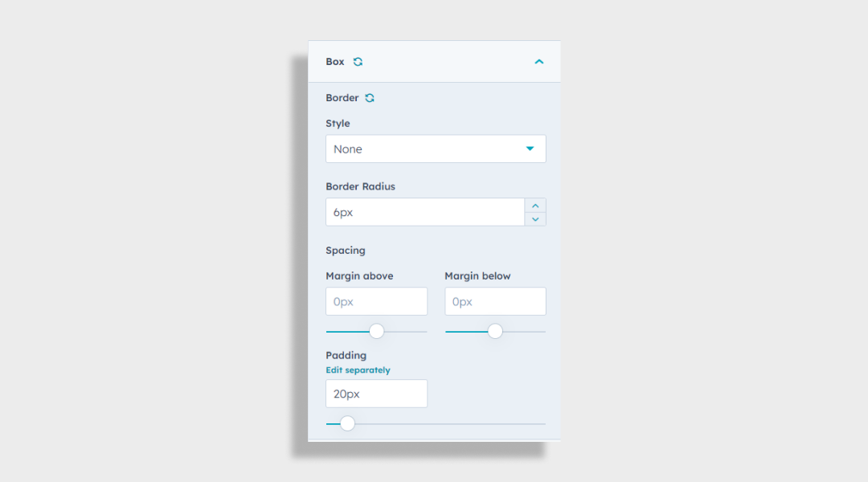Screen dimensions: 868x482
Task: Click the Margin above slider handle
Action: pos(376,331)
